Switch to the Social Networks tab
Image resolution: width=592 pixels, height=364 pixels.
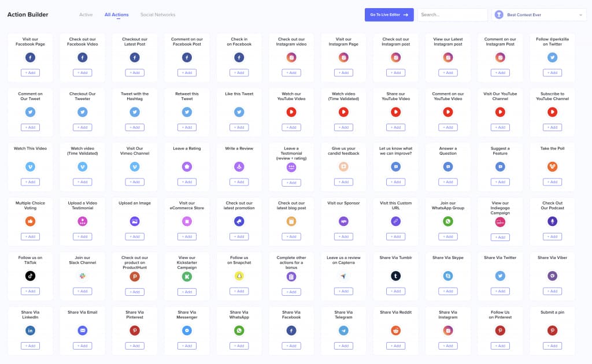click(158, 14)
